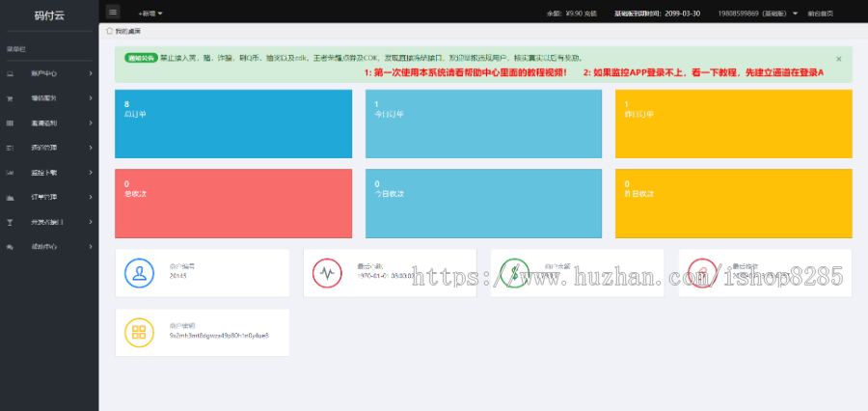Image resolution: width=868 pixels, height=411 pixels.
Task: Open the blue 总订单 card
Action: [x=233, y=123]
